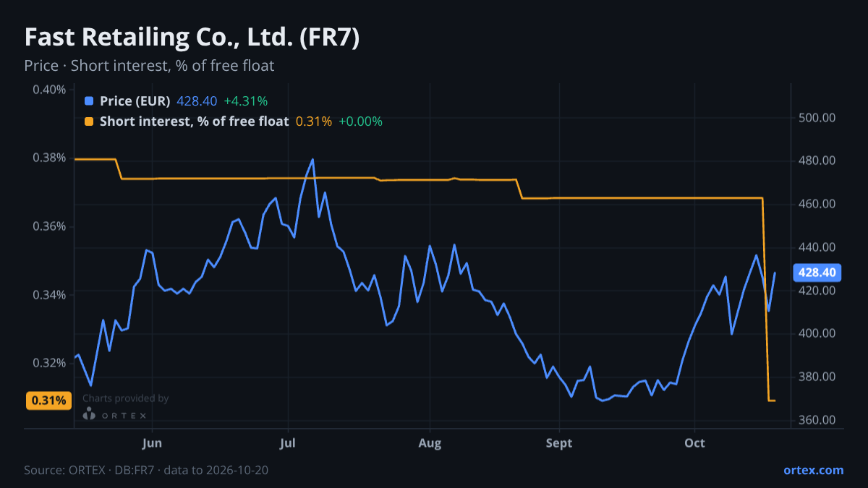868x488 pixels.
Task: Click the Jul label on the time axis
Action: click(x=288, y=442)
